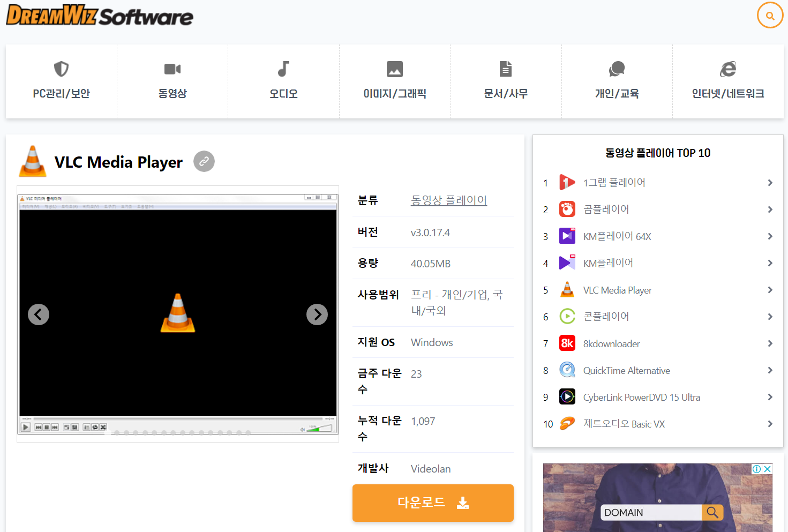Expand the 제트오디오 Basic VX row chevron
This screenshot has height=532, width=788.
click(x=770, y=424)
